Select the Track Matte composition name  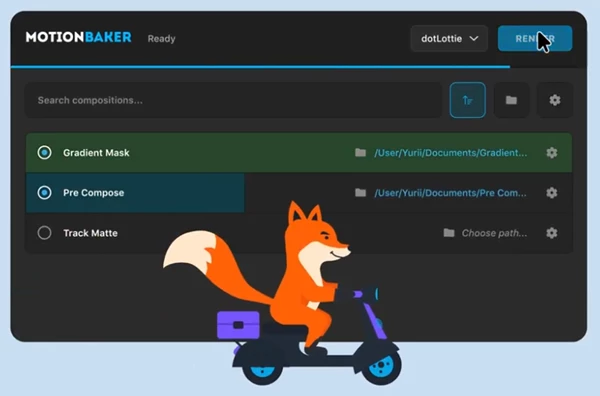[90, 233]
